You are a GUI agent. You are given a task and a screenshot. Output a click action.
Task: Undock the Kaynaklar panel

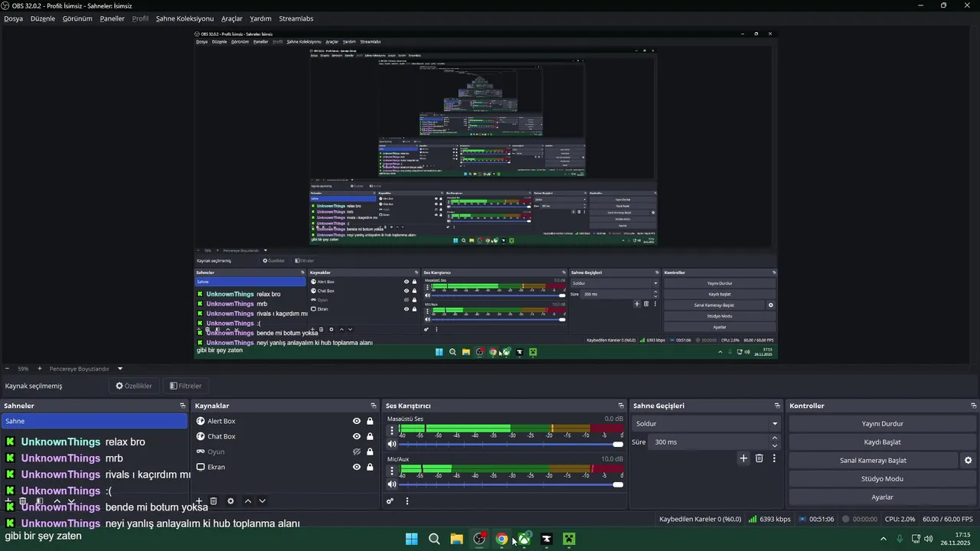click(374, 406)
